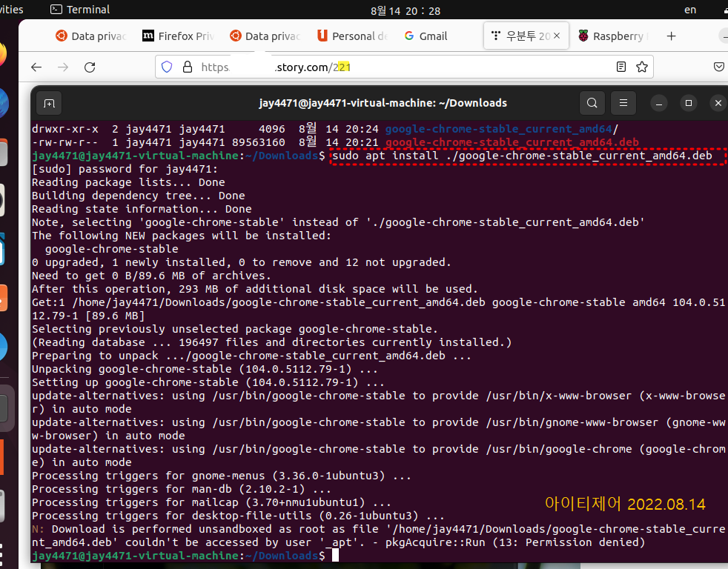728x569 pixels.
Task: Minimize the terminal window
Action: point(659,103)
